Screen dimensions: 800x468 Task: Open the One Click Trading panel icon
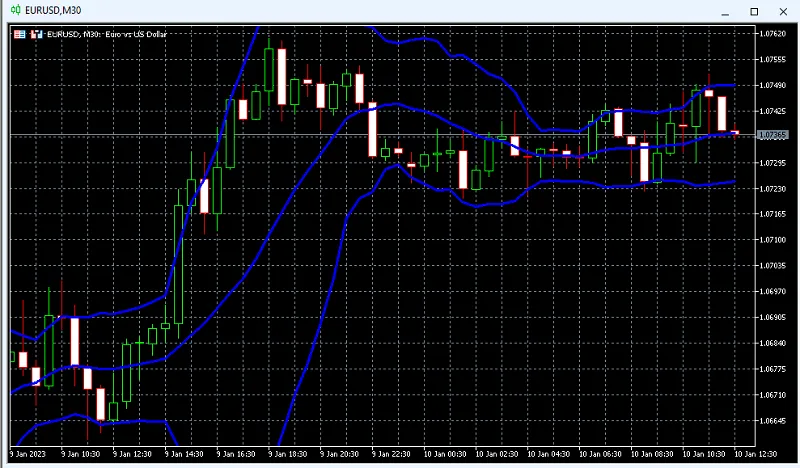(19, 34)
